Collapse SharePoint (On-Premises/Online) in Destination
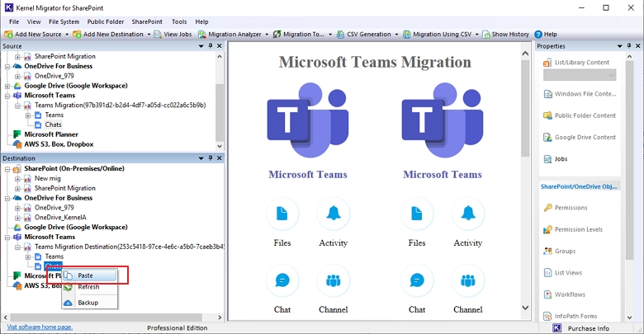This screenshot has width=644, height=334. coord(7,169)
